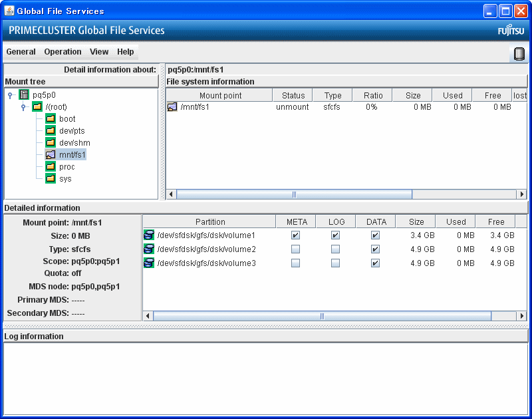This screenshot has width=532, height=419.
Task: Click the META column header
Action: click(297, 222)
